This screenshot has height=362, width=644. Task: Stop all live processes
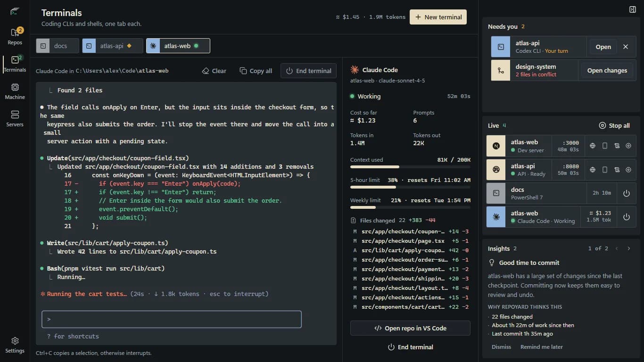pyautogui.click(x=614, y=125)
